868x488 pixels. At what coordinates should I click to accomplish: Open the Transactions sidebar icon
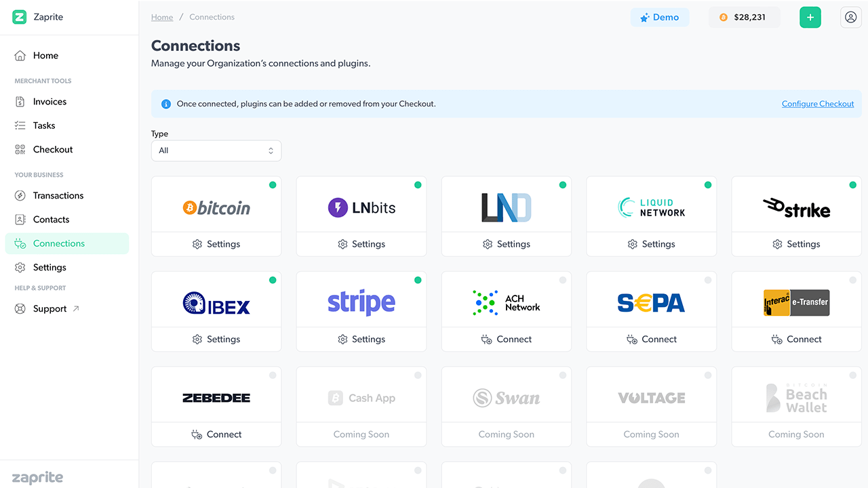(x=20, y=195)
